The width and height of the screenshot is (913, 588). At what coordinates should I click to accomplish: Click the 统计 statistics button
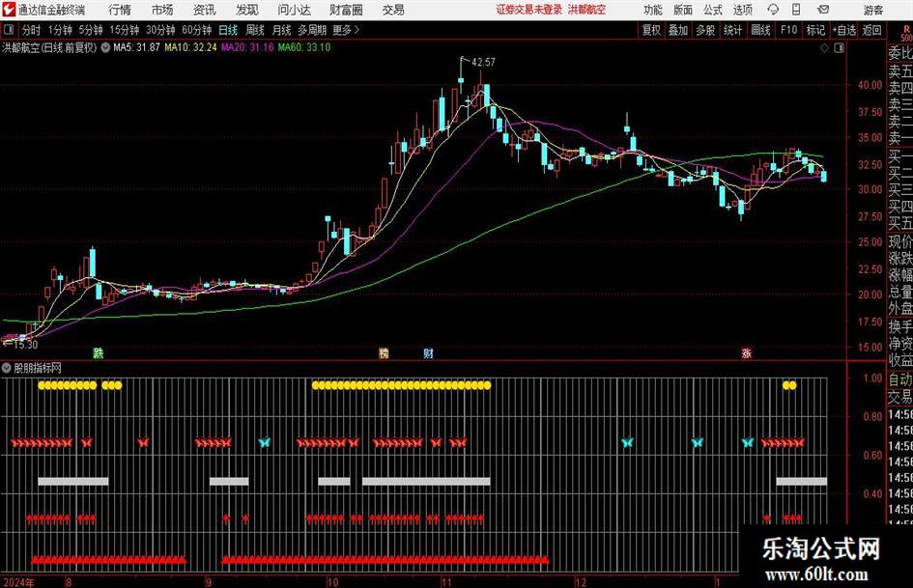(x=732, y=30)
